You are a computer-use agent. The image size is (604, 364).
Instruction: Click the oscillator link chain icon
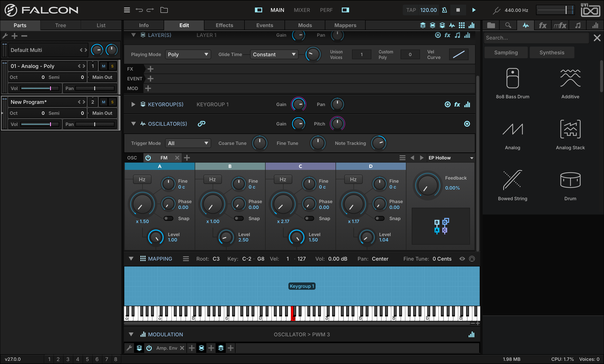point(201,124)
